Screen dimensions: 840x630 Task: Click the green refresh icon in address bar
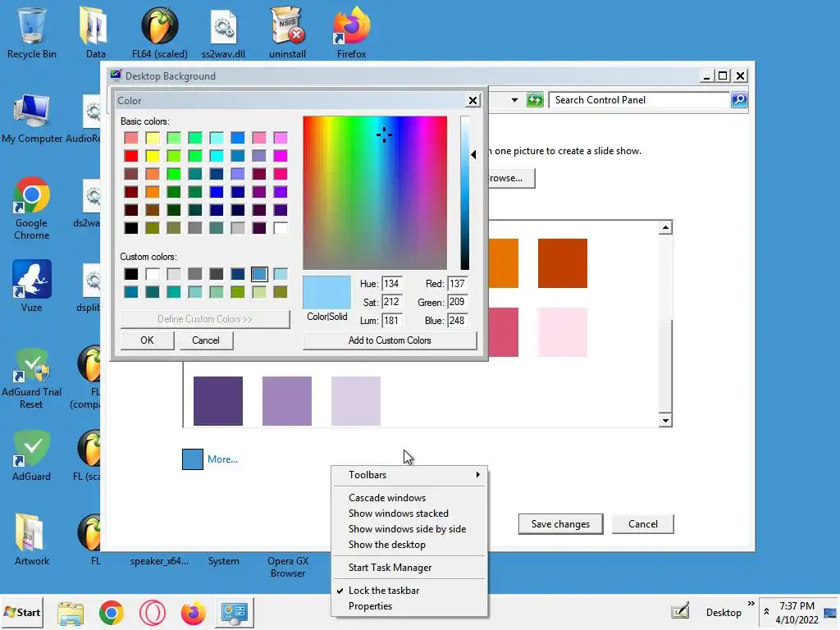pos(535,99)
